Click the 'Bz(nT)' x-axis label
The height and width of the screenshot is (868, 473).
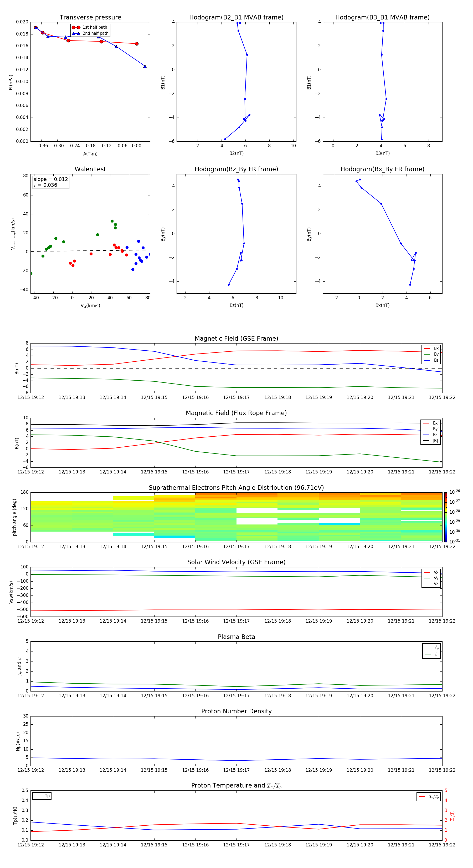[236, 305]
